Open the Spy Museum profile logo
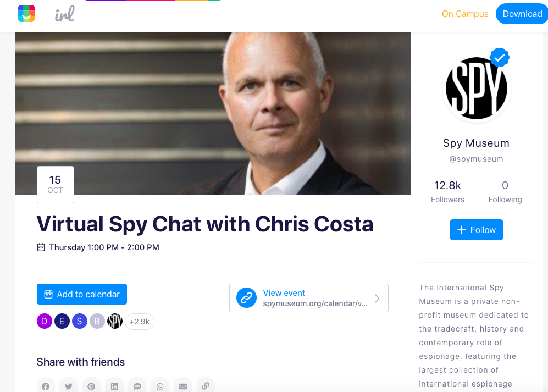The height and width of the screenshot is (392, 548). click(477, 88)
